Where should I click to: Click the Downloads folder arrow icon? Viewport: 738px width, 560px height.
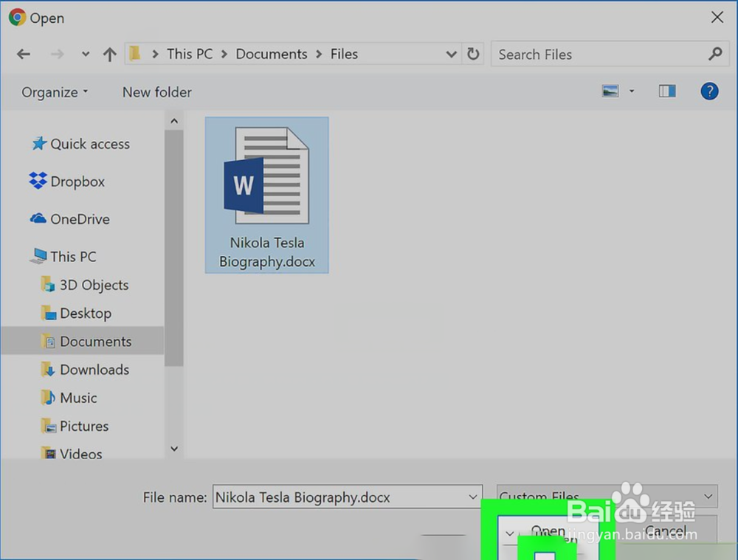coord(47,370)
